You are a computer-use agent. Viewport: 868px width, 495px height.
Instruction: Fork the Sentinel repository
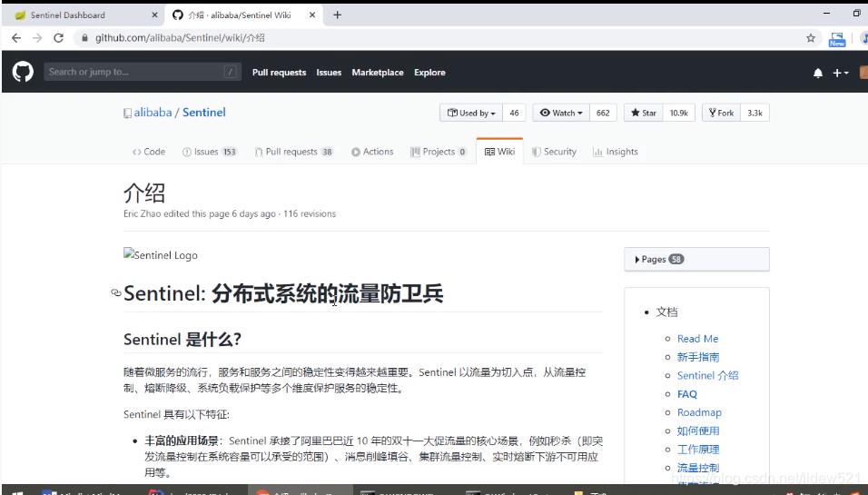[x=721, y=113]
